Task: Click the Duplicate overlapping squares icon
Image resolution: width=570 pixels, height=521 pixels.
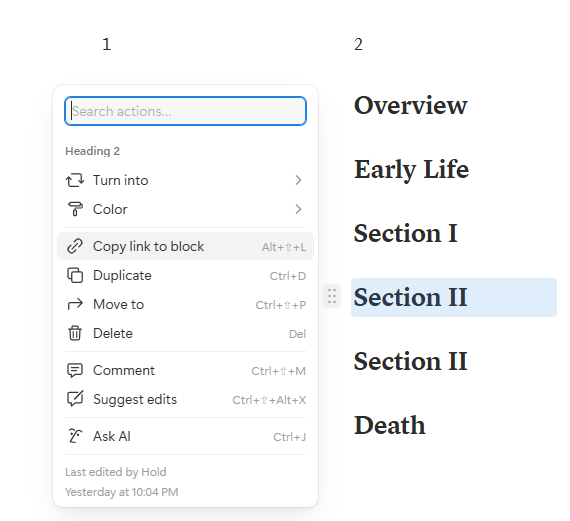Action: [x=75, y=275]
